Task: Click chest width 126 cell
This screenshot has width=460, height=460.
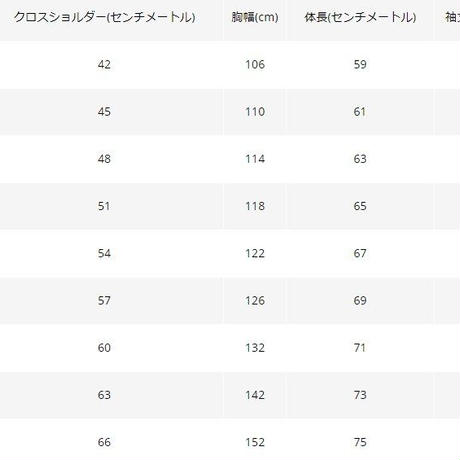Action: pos(255,300)
